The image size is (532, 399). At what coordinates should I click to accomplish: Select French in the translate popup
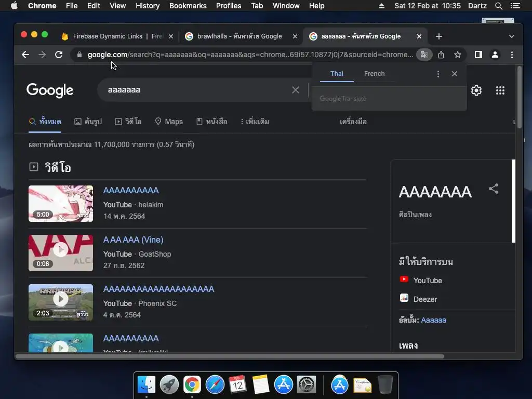pyautogui.click(x=374, y=74)
